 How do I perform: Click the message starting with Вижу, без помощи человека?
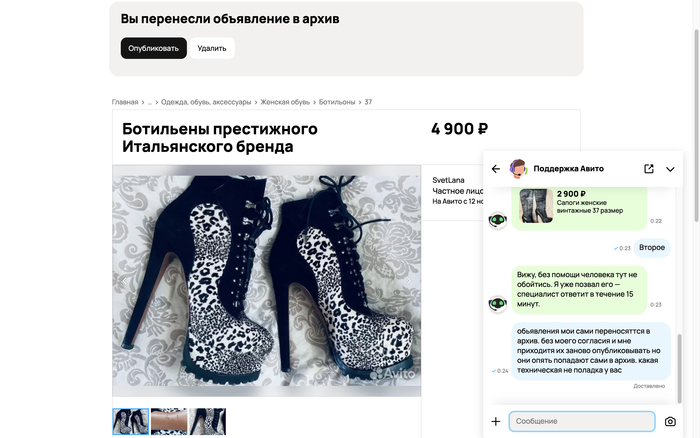click(x=579, y=290)
